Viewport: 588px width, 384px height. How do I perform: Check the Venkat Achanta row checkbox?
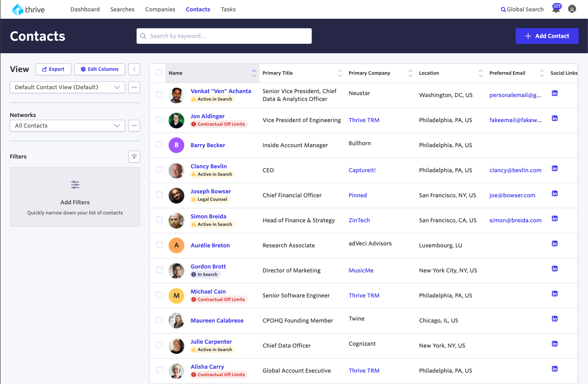point(159,94)
